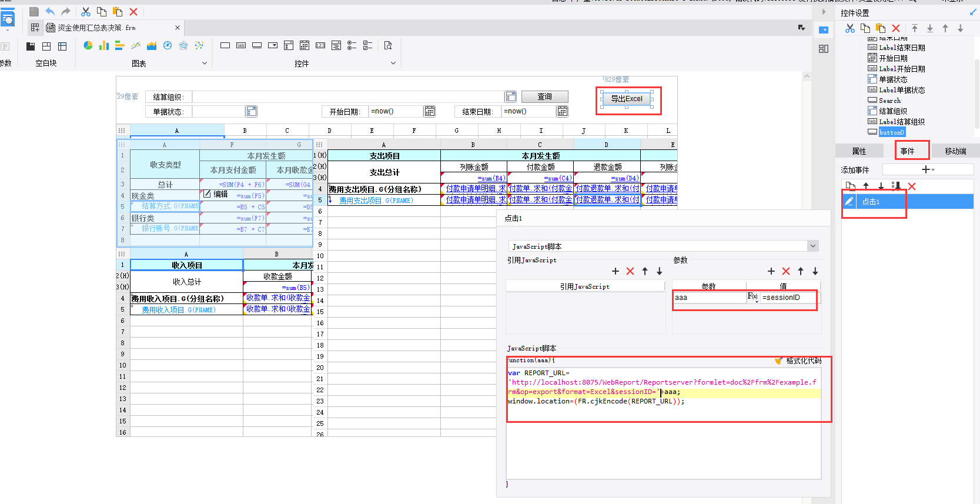Click the 查询 button on the form
This screenshot has height=504, width=980.
pyautogui.click(x=545, y=96)
